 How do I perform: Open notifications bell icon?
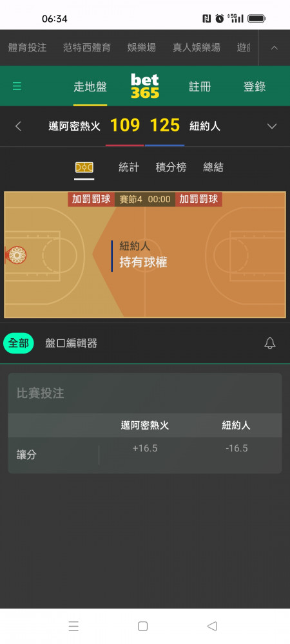[x=270, y=343]
